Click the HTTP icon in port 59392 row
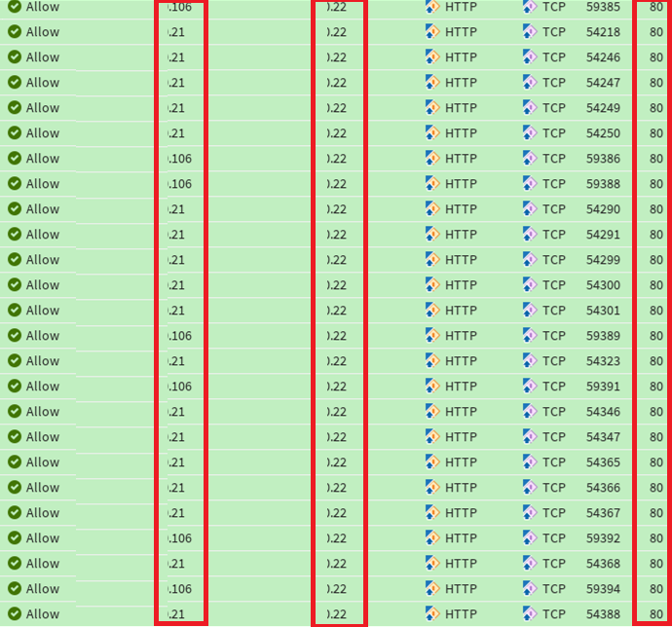672x627 pixels. pos(433,538)
